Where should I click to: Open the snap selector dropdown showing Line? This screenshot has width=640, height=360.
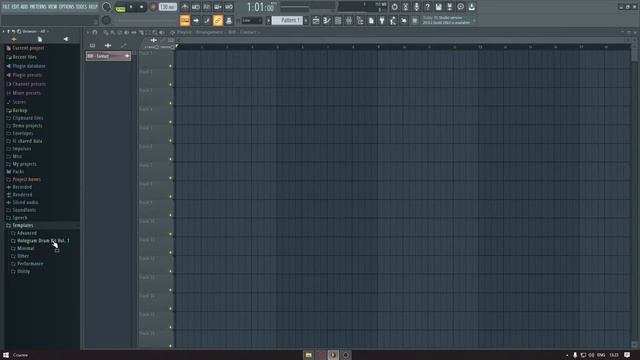251,20
